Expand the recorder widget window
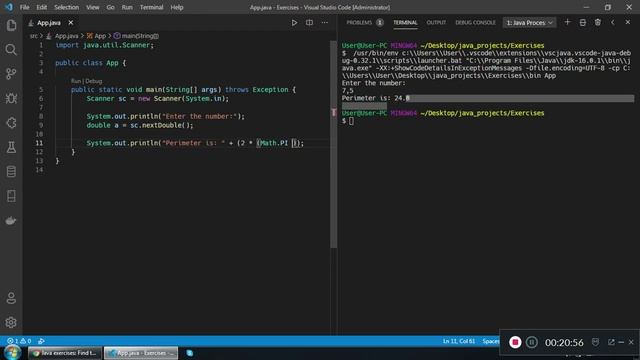Image resolution: width=640 pixels, height=360 pixels. coord(611,342)
